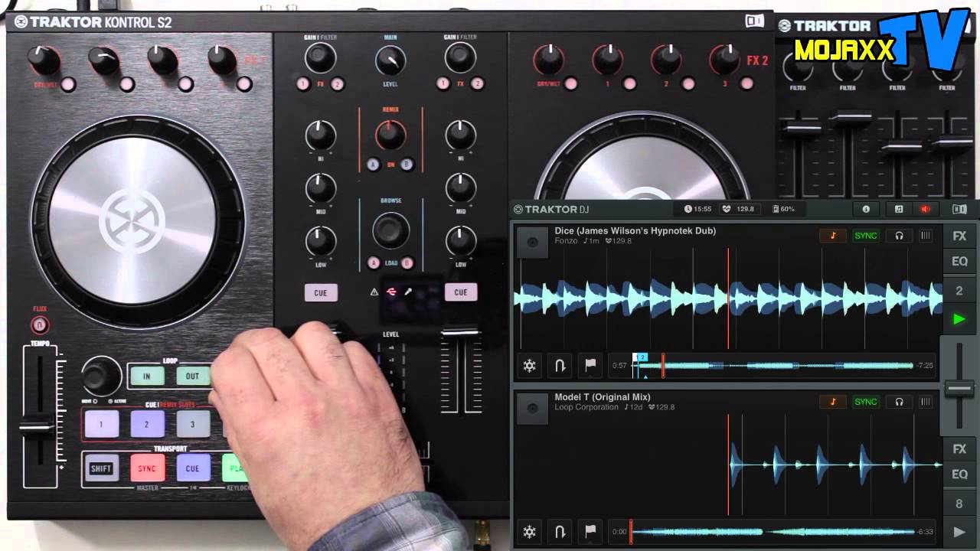
Task: Click the "Loop Corporation" artist name
Action: click(586, 407)
